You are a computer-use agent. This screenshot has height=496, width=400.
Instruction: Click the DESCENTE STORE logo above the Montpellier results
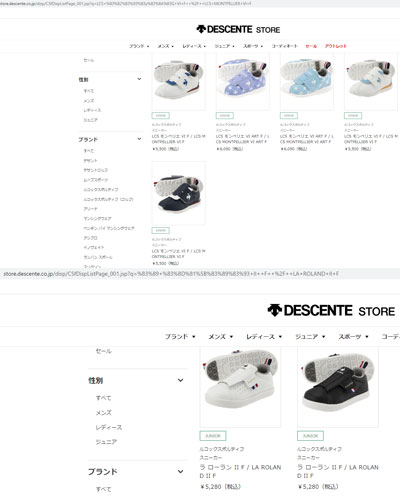click(238, 29)
